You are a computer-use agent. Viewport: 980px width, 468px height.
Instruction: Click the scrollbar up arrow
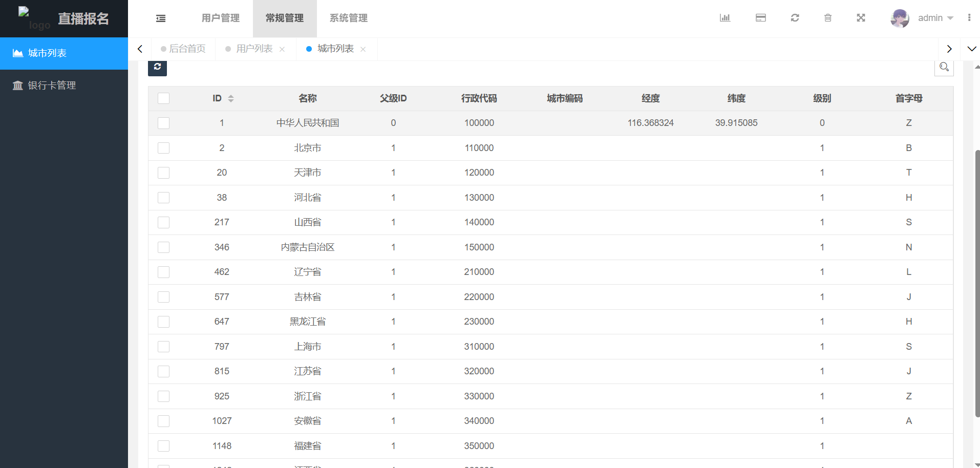977,67
